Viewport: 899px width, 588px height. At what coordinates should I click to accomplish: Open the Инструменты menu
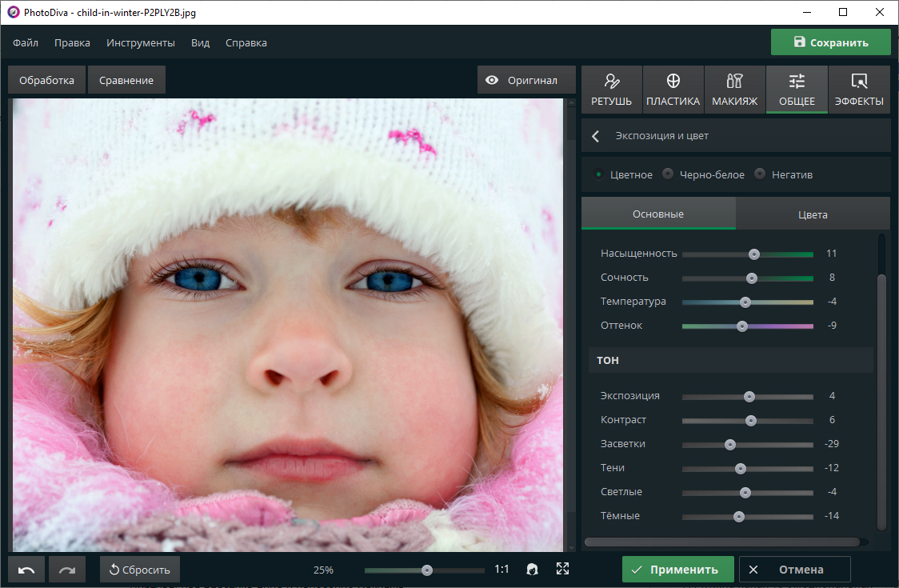pos(141,42)
